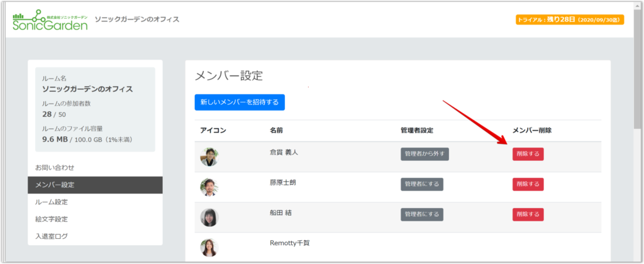
Task: Click 管理者にする for 藤原士朗
Action: pyautogui.click(x=422, y=184)
